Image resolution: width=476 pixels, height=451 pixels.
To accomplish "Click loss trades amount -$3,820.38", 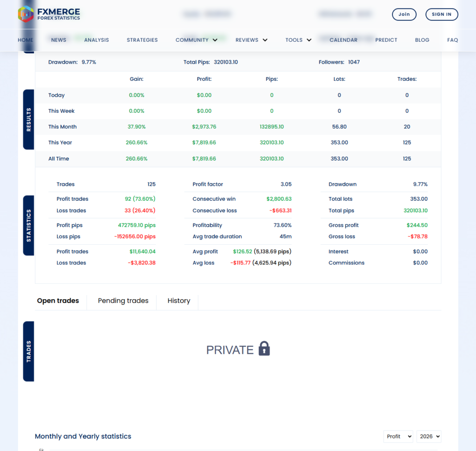I will click(141, 263).
